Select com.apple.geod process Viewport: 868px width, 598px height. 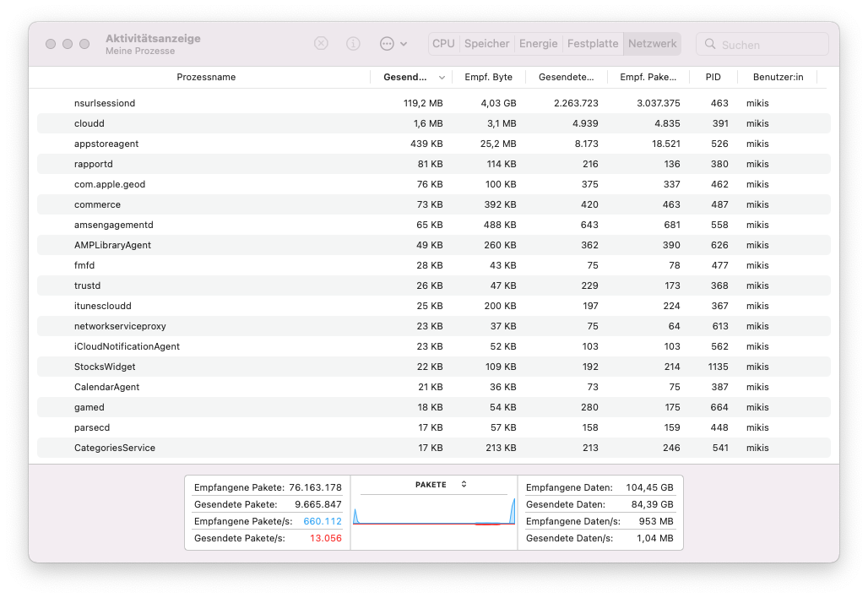click(x=433, y=184)
